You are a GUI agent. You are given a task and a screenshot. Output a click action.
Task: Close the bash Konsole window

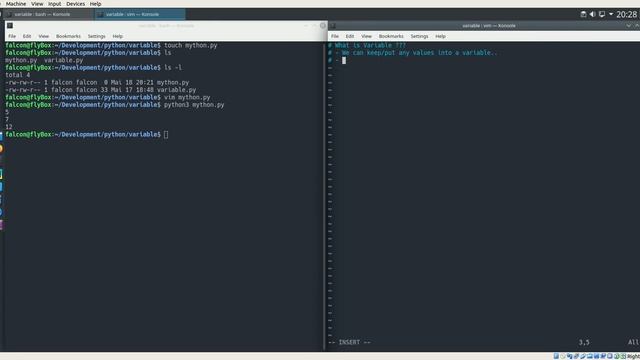point(323,26)
